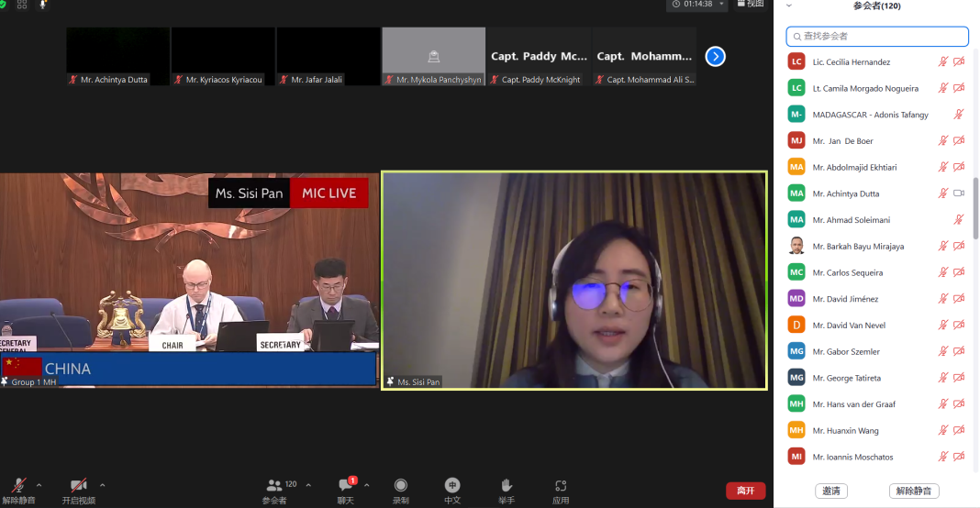Image resolution: width=980 pixels, height=508 pixels.
Task: Start recording with the 录制 icon
Action: 401,486
